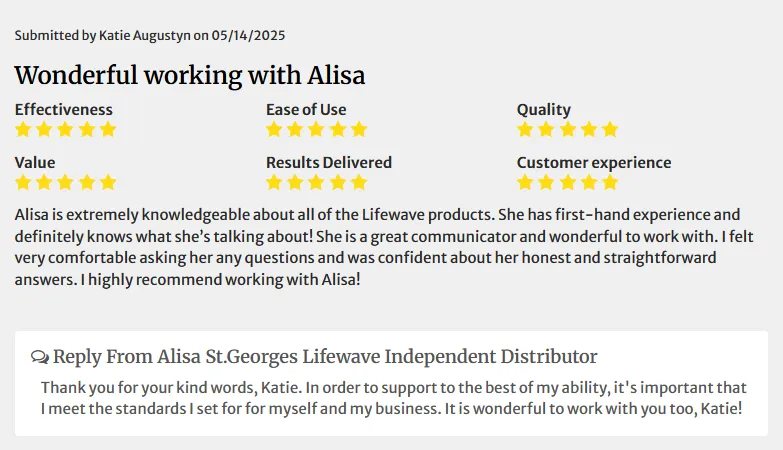This screenshot has width=783, height=450.
Task: Click the Customer experience label
Action: coord(594,163)
